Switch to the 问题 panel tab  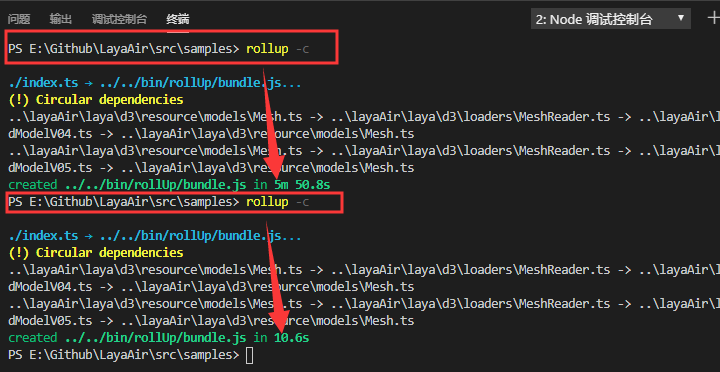click(x=19, y=19)
